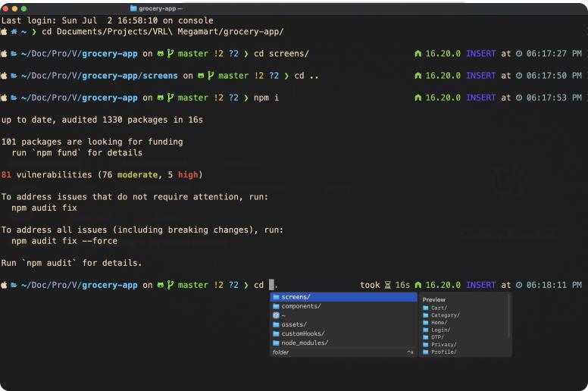
Task: Select the 'assets/' folder suggestion
Action: (343, 324)
